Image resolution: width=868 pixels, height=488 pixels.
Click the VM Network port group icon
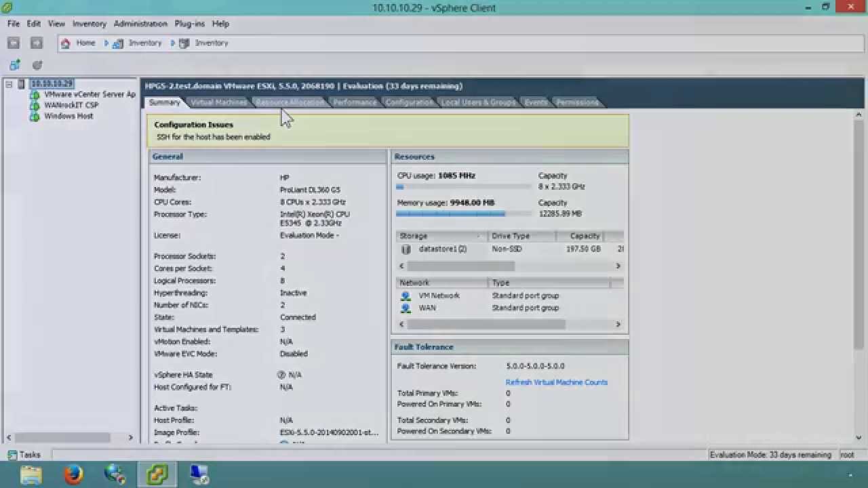(x=406, y=296)
